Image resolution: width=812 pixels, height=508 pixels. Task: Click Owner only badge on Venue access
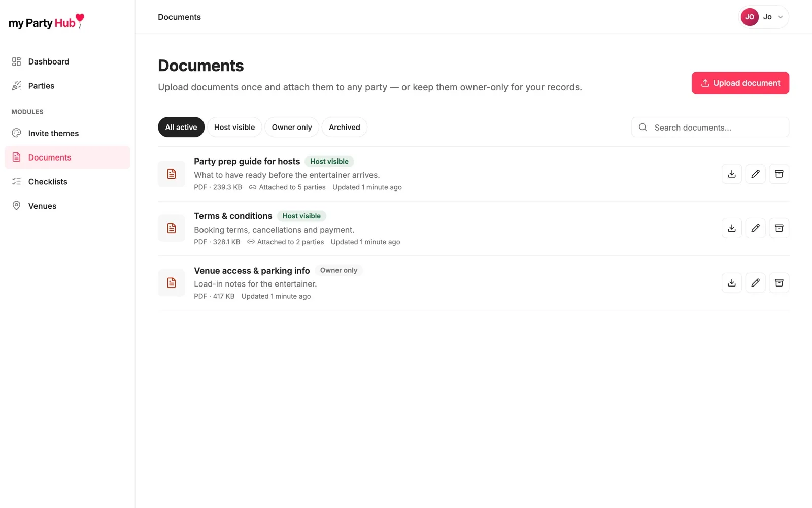click(x=339, y=270)
